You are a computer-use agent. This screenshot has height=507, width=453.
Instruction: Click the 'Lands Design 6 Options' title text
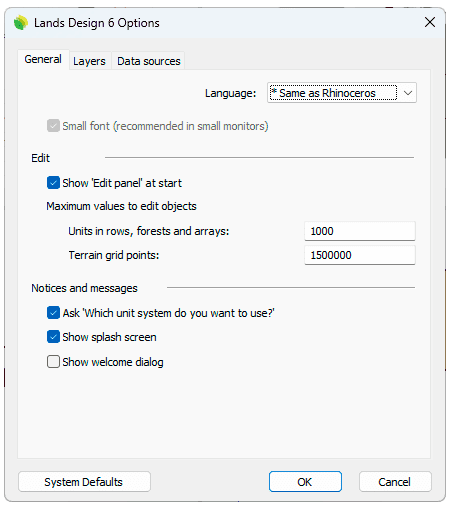pyautogui.click(x=97, y=23)
